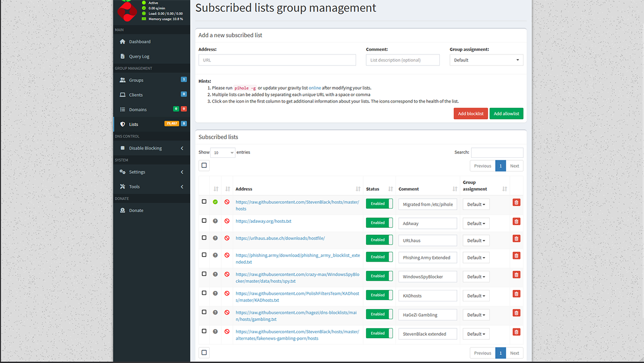Click the green health checkmark icon for StevenBlack hosts
The image size is (644, 363).
(x=215, y=202)
